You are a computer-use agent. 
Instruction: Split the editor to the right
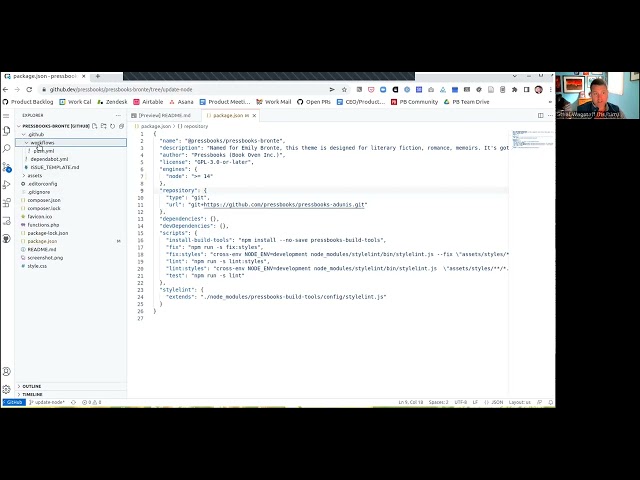coord(540,116)
